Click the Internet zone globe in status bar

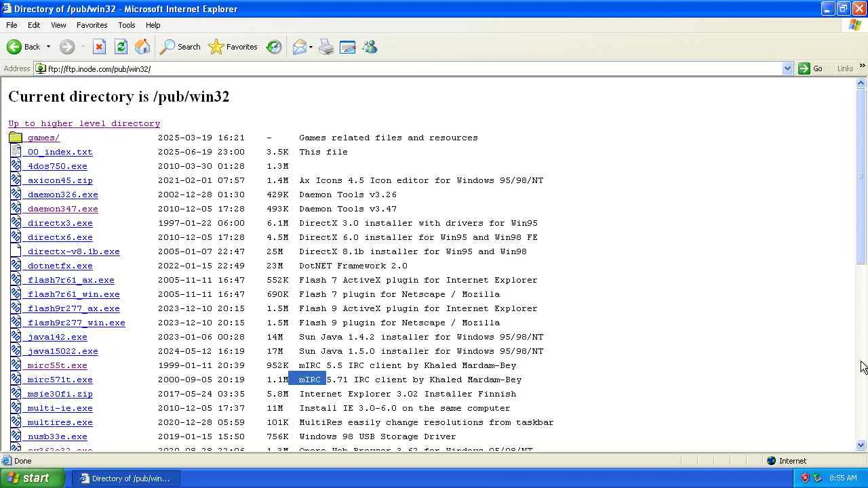pyautogui.click(x=771, y=461)
